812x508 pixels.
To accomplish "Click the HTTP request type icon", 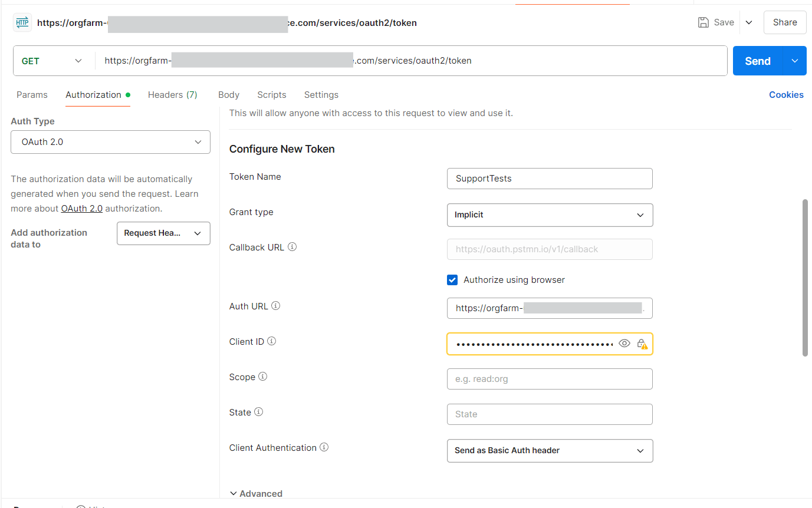I will coord(22,22).
